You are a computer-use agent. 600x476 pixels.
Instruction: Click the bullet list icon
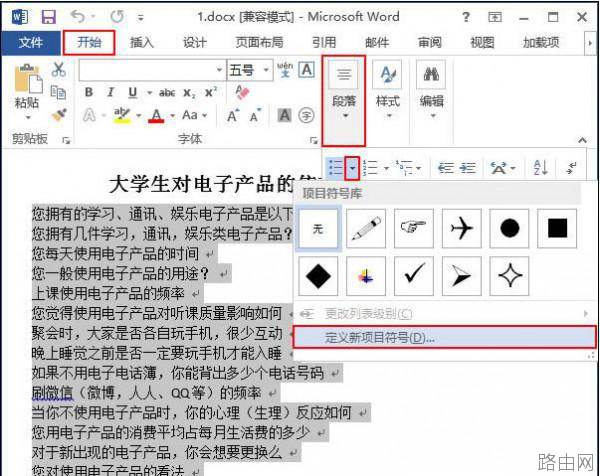pyautogui.click(x=336, y=168)
